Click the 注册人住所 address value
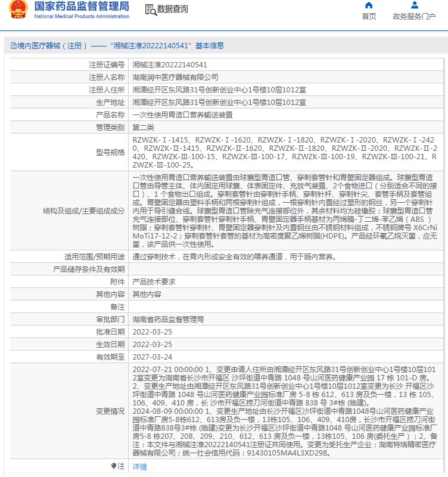This screenshot has height=477, width=448. 219,90
